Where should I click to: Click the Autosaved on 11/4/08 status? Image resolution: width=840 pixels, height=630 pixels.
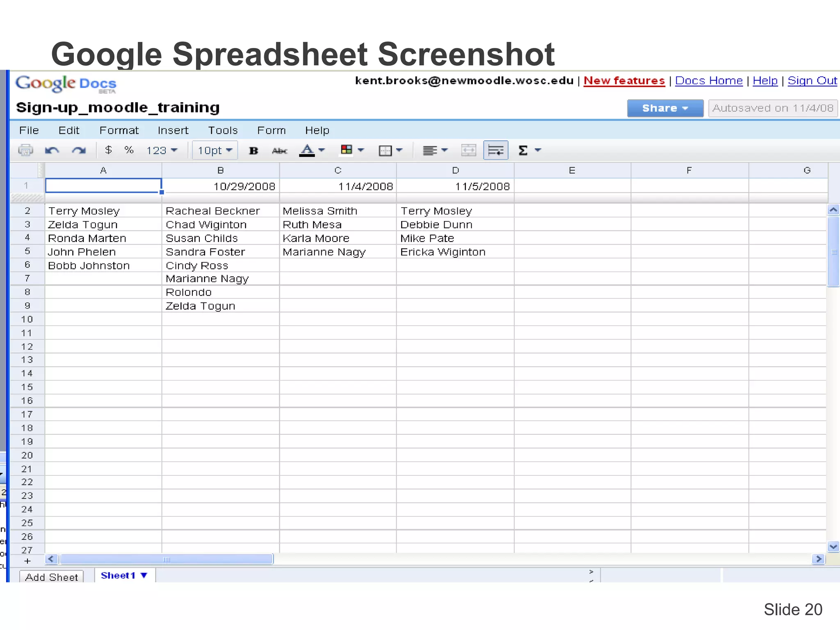click(x=773, y=108)
